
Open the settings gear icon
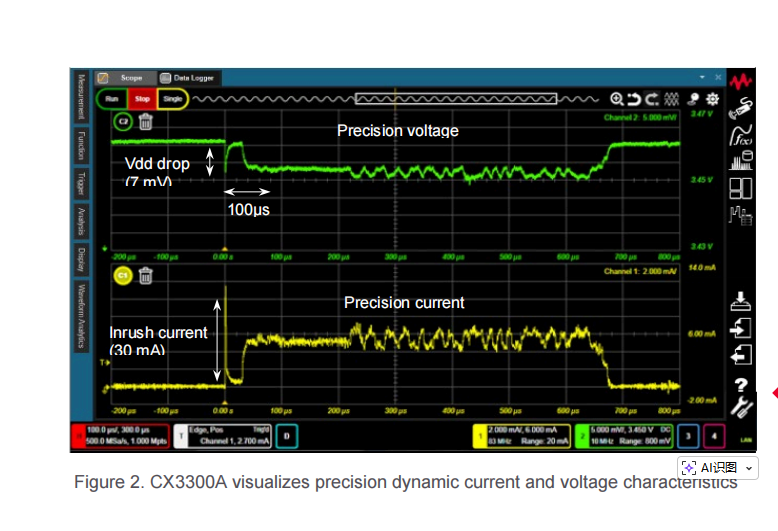713,100
